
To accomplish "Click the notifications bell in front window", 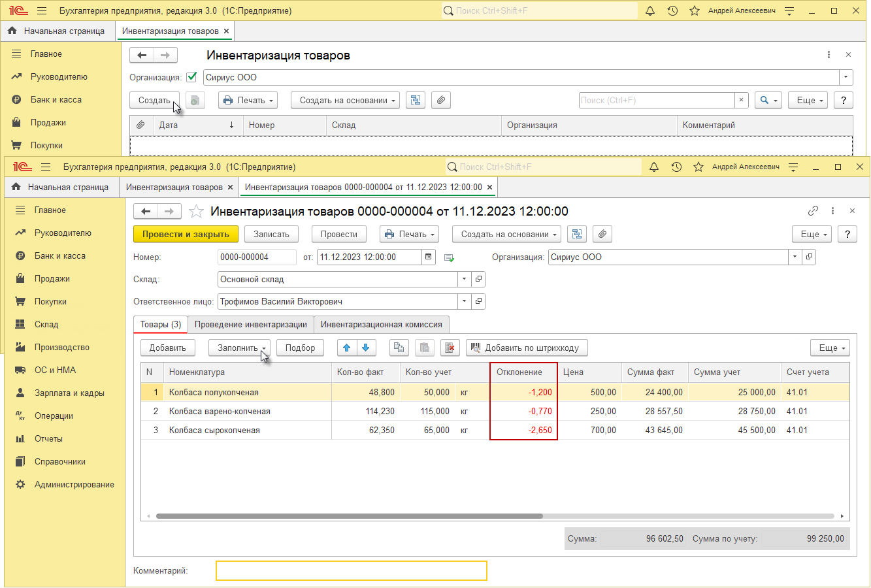I will (x=654, y=167).
